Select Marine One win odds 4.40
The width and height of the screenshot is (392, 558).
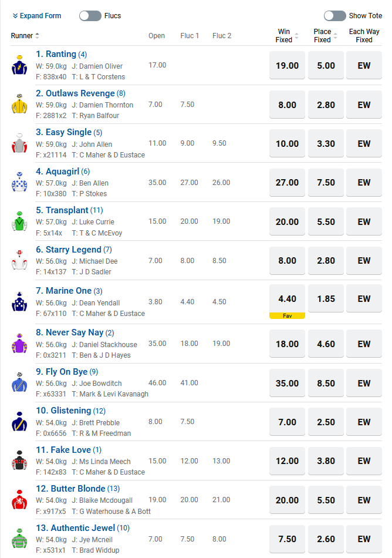tap(287, 299)
